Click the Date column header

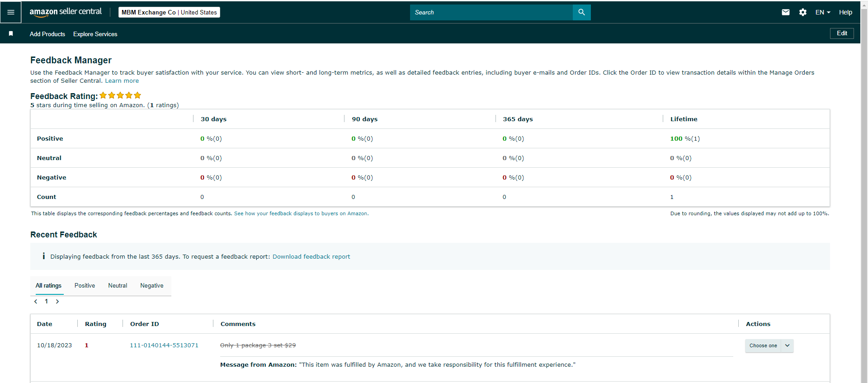tap(44, 324)
